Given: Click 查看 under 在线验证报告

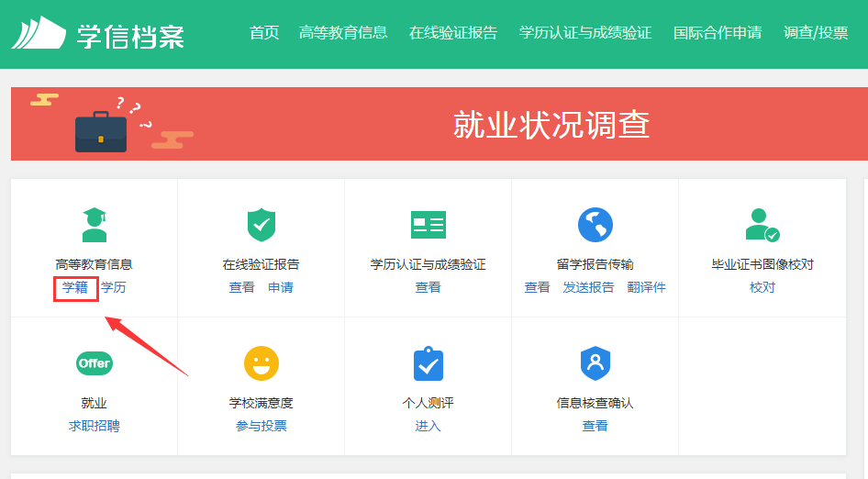Looking at the screenshot, I should coord(242,287).
